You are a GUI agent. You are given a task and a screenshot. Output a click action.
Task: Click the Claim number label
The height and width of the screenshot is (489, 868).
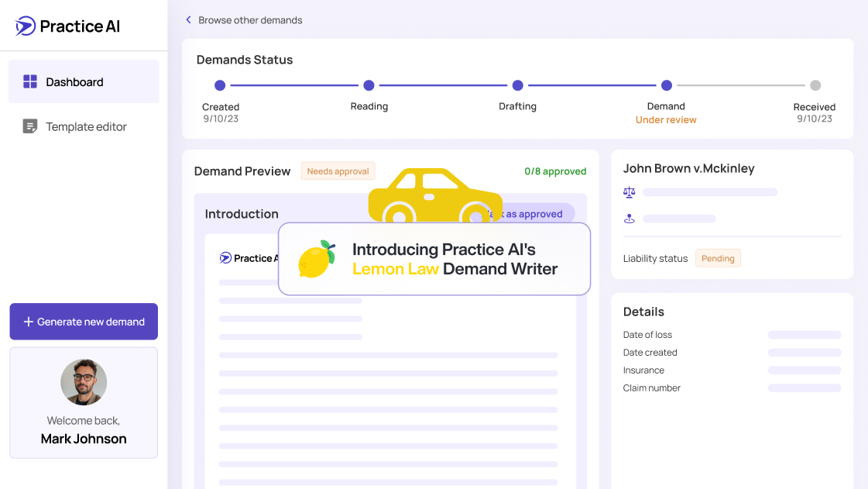651,387
